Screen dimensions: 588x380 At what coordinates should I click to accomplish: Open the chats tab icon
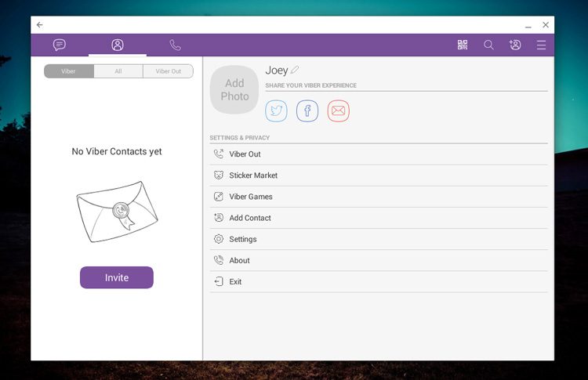[60, 45]
